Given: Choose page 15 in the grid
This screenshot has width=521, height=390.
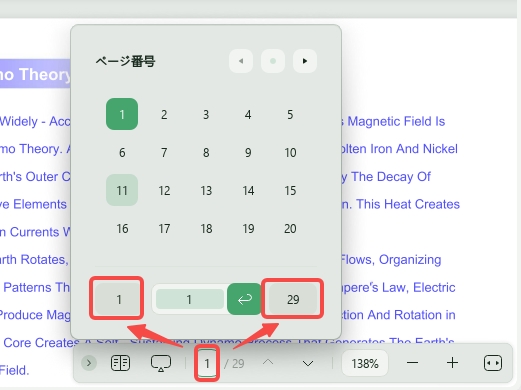Looking at the screenshot, I should [x=290, y=191].
